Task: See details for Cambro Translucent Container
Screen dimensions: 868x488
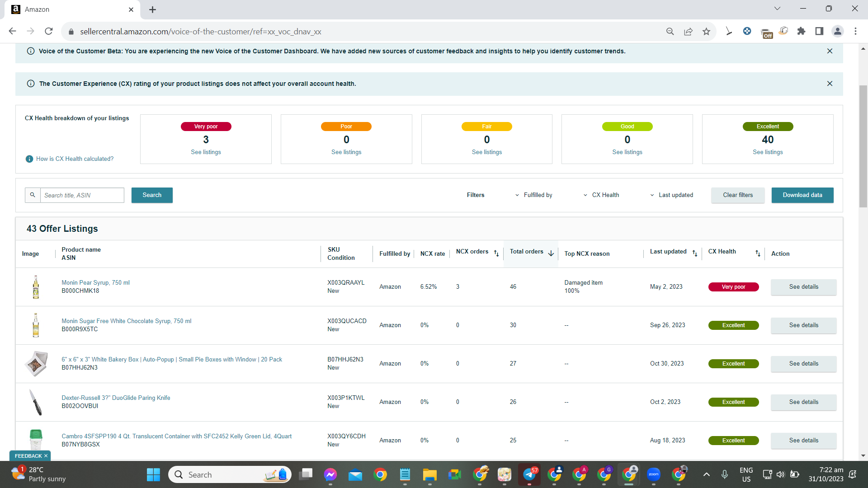Action: pos(804,441)
